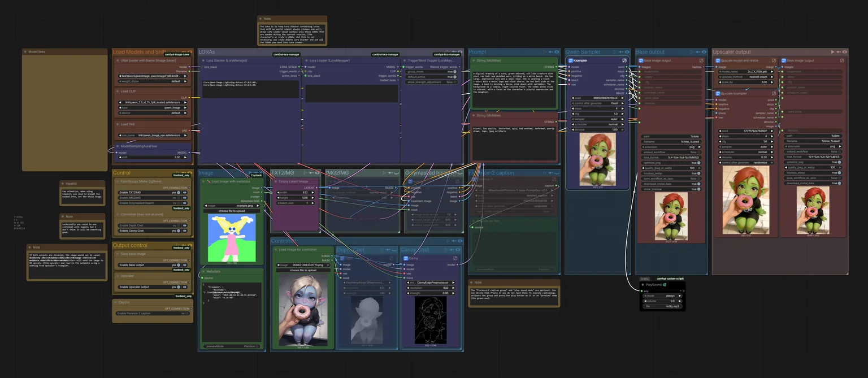
Task: Open Ksampler control after generate fixed dropdown
Action: [x=598, y=103]
